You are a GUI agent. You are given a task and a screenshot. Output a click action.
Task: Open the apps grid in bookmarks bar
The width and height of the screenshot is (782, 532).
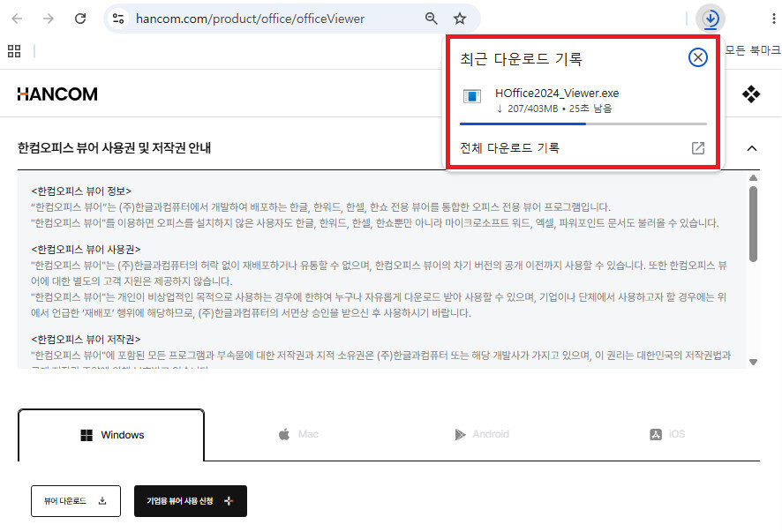point(14,51)
